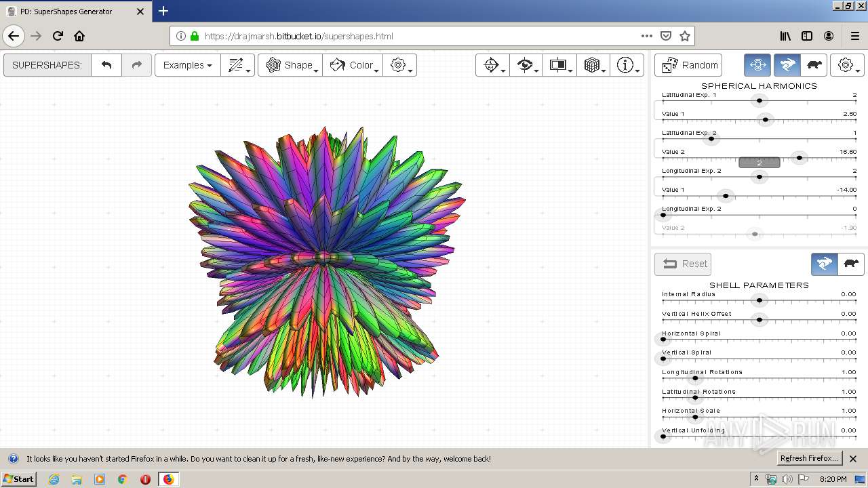Dismiss the Firefox refresh notification bar
868x488 pixels.
pyautogui.click(x=853, y=459)
